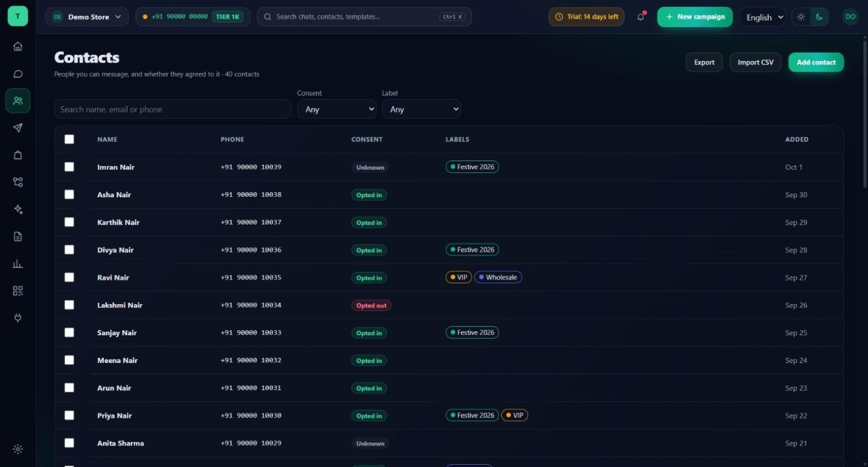Click the Add contact button
The width and height of the screenshot is (868, 467).
(816, 62)
